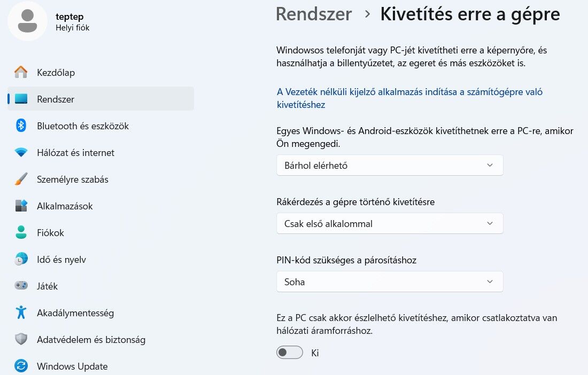Expand the Csak első alkalommal dropdown
588x375 pixels.
pyautogui.click(x=390, y=224)
